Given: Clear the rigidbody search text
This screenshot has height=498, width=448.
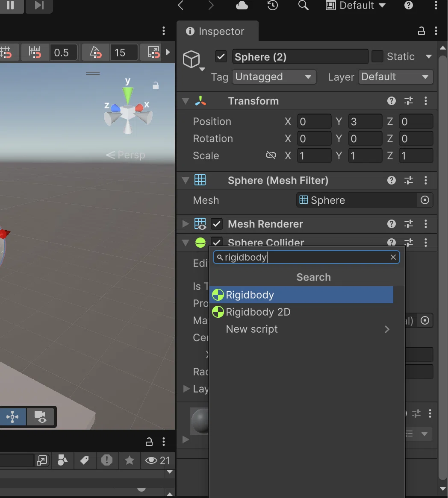Looking at the screenshot, I should pos(393,257).
